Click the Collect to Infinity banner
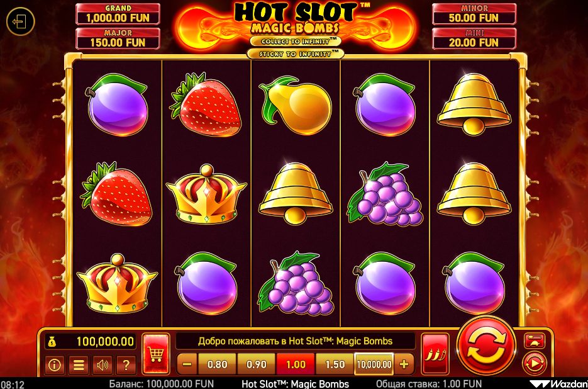Image resolution: width=588 pixels, height=389 pixels. pos(296,41)
